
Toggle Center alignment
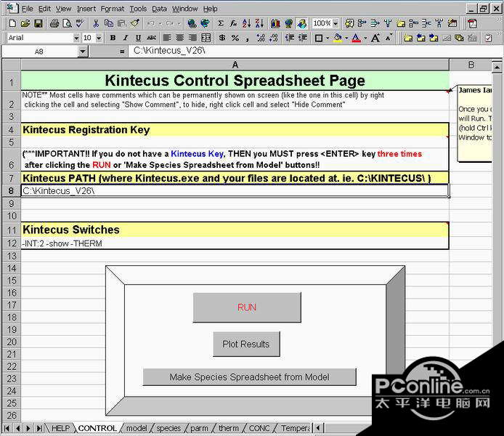point(179,38)
